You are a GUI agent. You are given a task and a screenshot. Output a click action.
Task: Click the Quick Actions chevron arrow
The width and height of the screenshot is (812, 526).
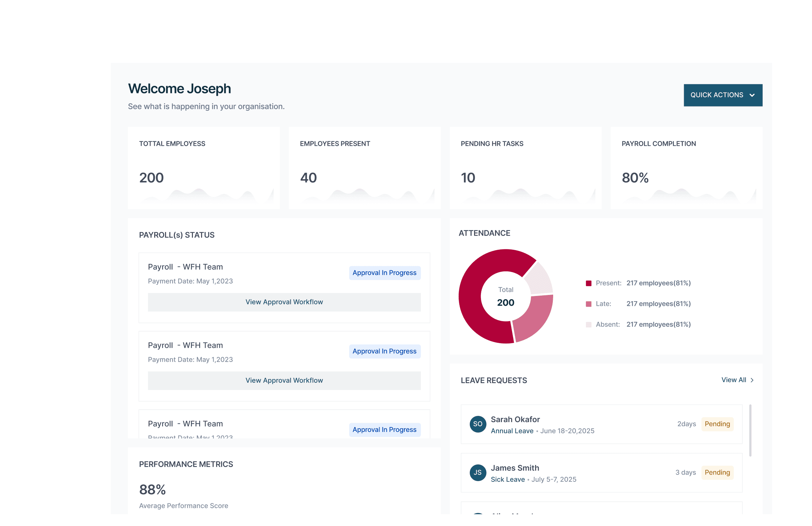tap(752, 95)
